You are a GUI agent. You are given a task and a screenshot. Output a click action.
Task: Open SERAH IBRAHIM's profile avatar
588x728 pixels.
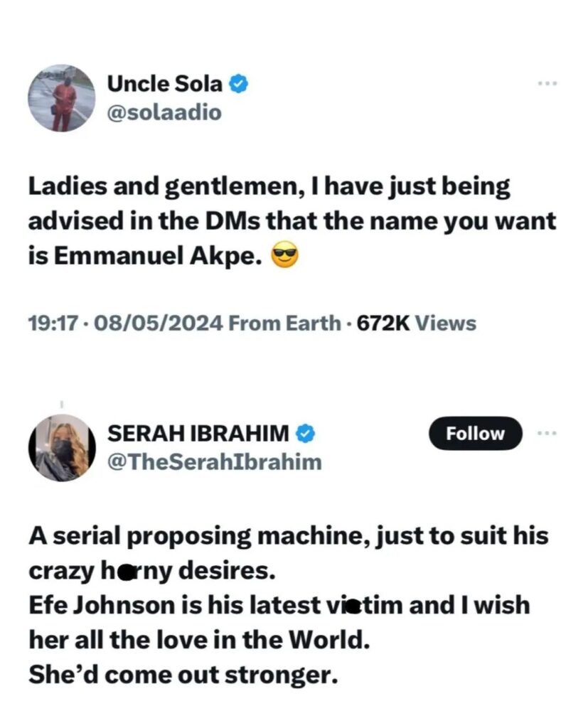pos(61,447)
